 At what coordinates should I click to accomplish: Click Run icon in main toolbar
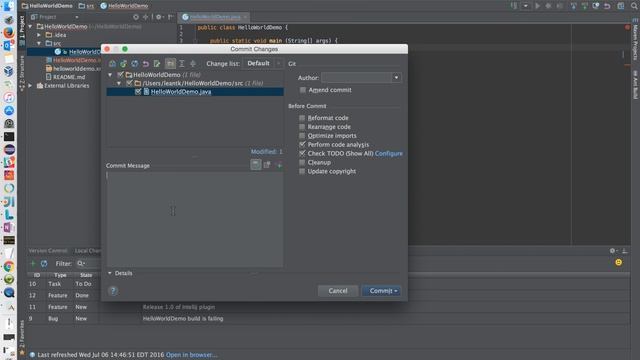(x=538, y=6)
